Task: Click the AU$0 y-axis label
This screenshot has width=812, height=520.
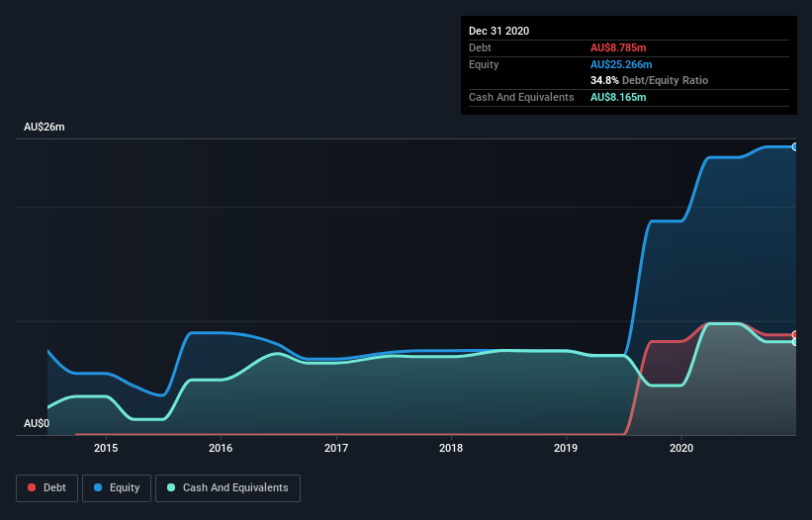Action: 37,423
